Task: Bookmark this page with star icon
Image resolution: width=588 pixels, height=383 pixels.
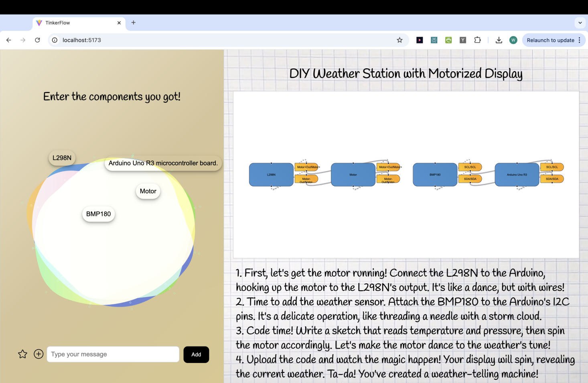Action: [399, 40]
